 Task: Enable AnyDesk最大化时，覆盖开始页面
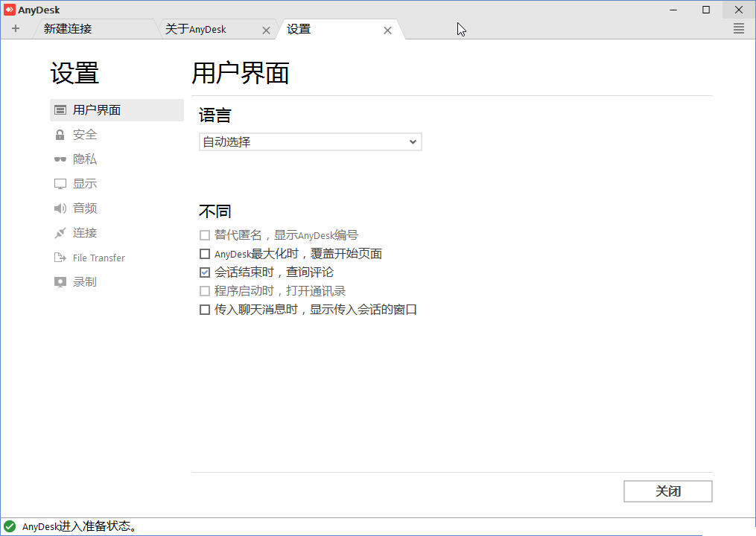click(205, 253)
